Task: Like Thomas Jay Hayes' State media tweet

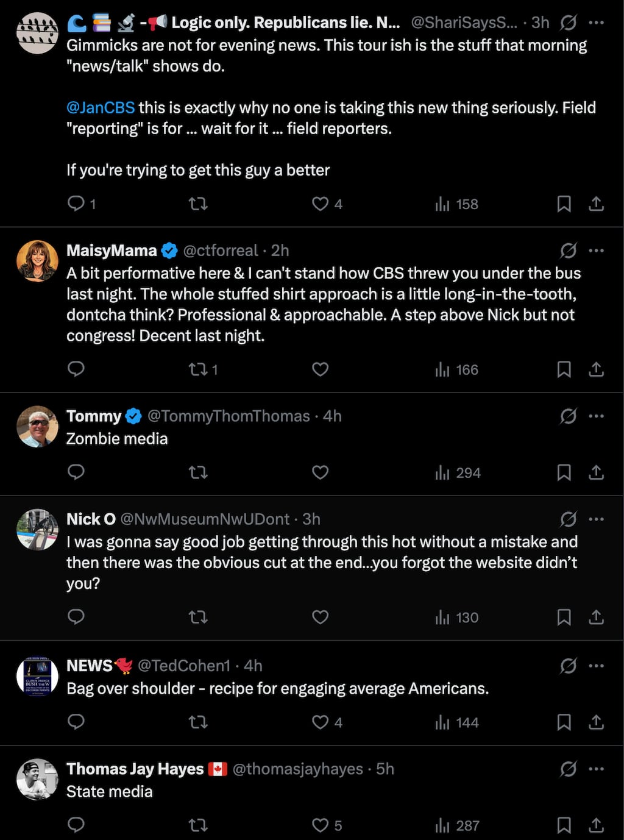Action: click(321, 825)
